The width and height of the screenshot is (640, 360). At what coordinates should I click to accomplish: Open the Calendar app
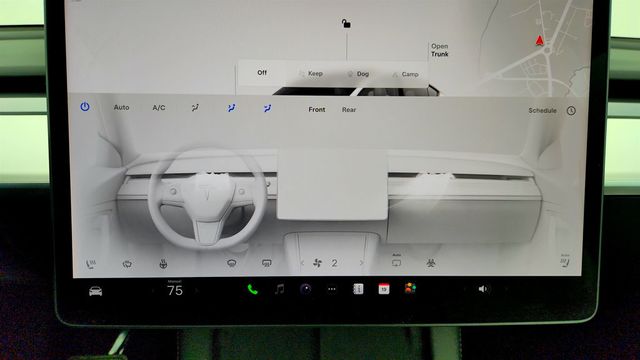(x=384, y=289)
